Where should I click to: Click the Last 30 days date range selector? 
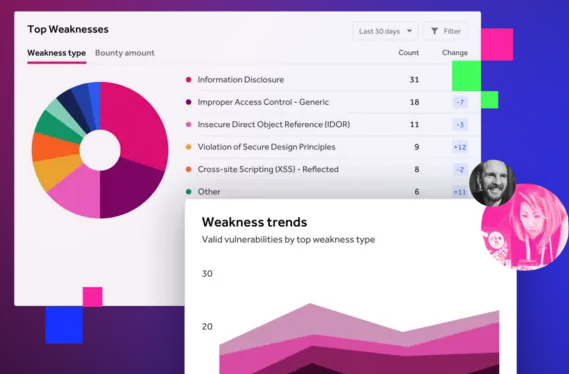click(x=385, y=31)
